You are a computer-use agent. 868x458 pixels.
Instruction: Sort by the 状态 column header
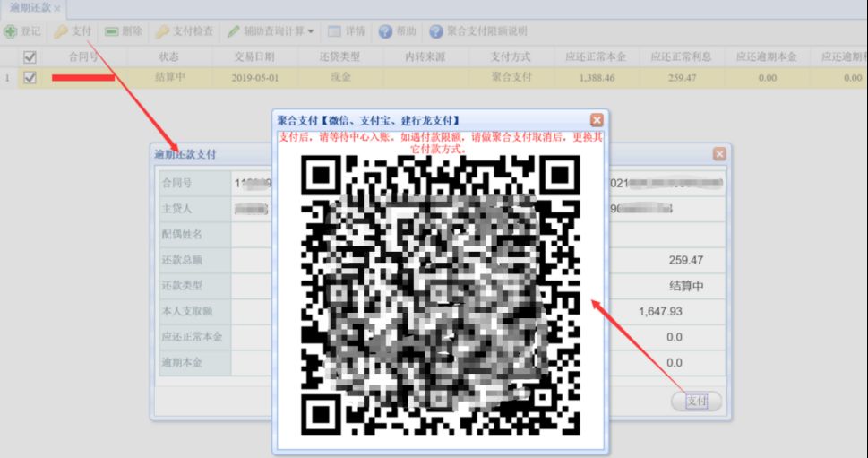coord(168,57)
